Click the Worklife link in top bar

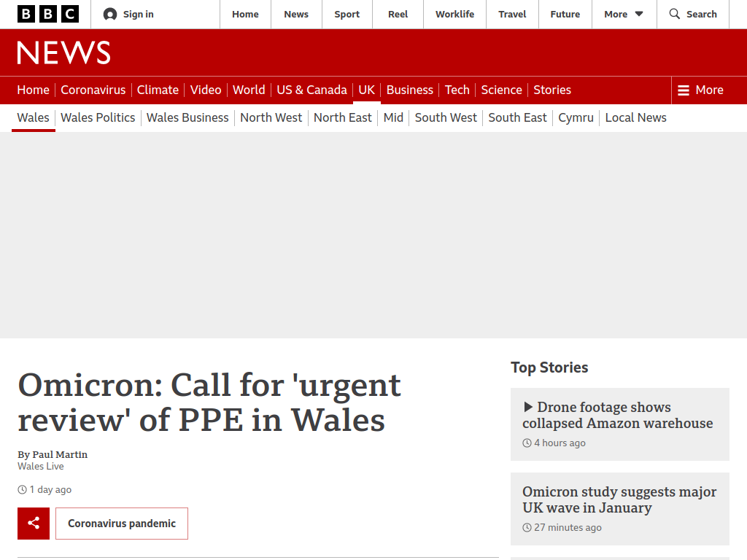click(455, 15)
